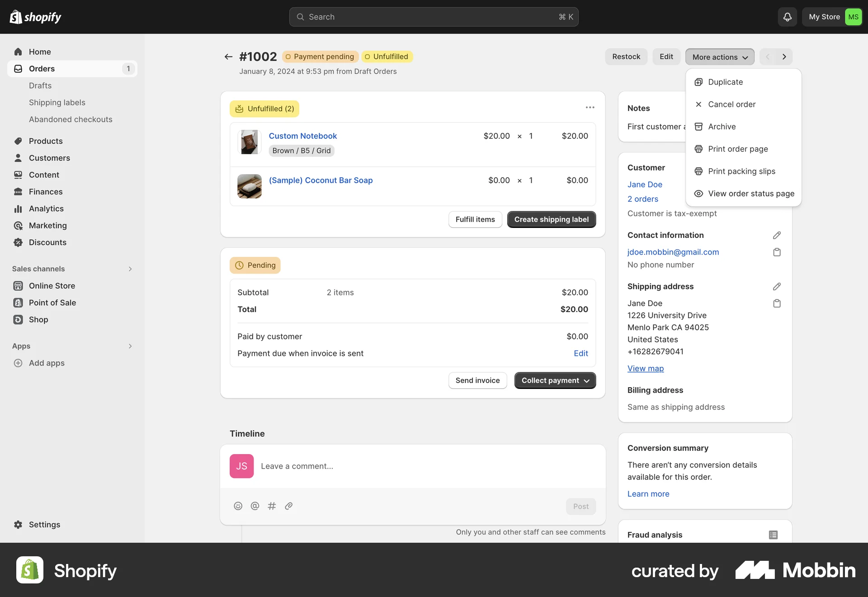Click the notification bell
The height and width of the screenshot is (597, 868).
click(x=787, y=17)
